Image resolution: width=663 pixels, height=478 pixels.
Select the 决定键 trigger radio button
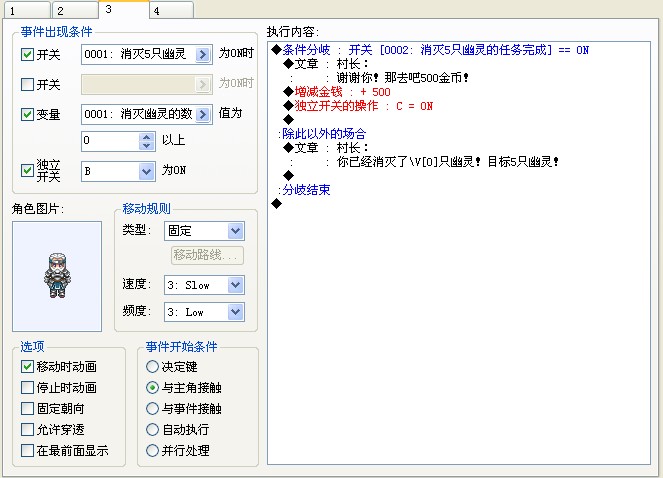click(x=152, y=366)
